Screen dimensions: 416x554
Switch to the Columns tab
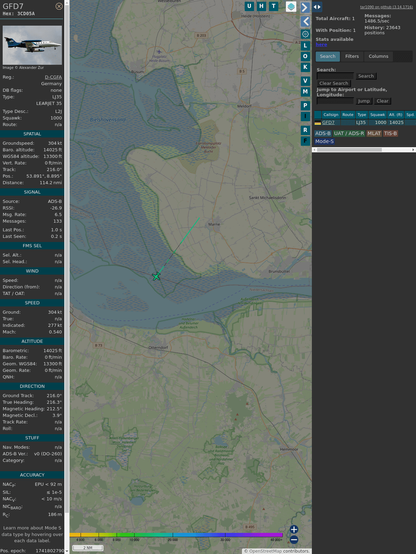coord(378,56)
